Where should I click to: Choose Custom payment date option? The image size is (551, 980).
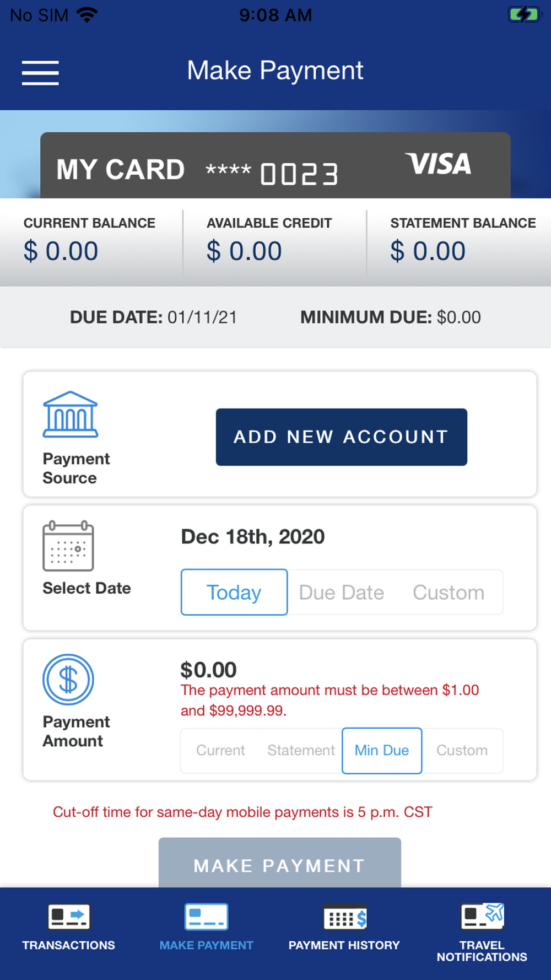(449, 593)
